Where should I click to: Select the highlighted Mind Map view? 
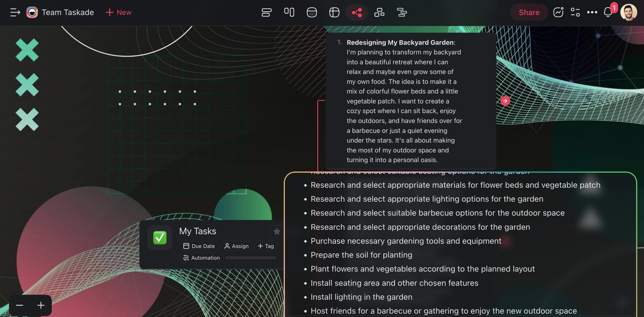click(357, 12)
